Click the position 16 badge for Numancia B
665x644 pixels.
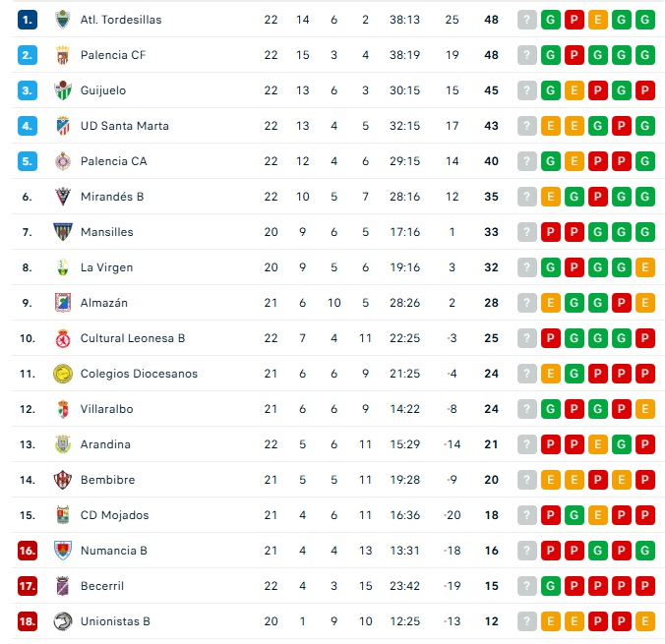28,551
